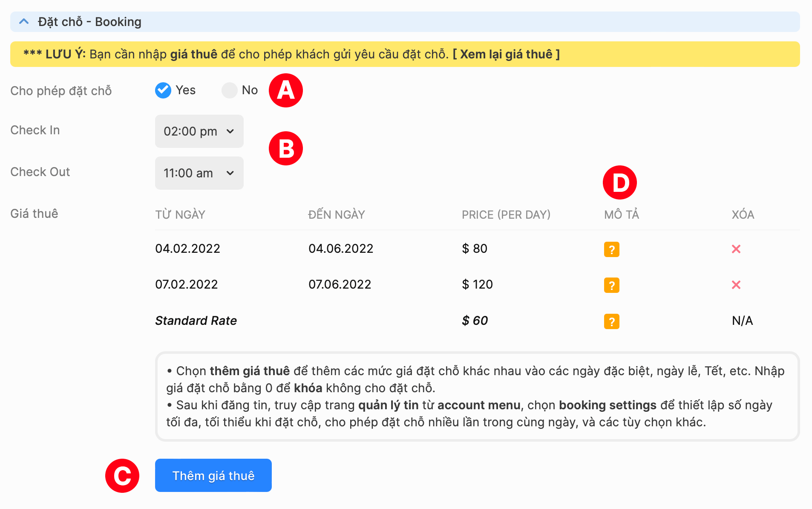The image size is (812, 509).
Task: Click the Price (Per Day) column header
Action: pyautogui.click(x=506, y=214)
